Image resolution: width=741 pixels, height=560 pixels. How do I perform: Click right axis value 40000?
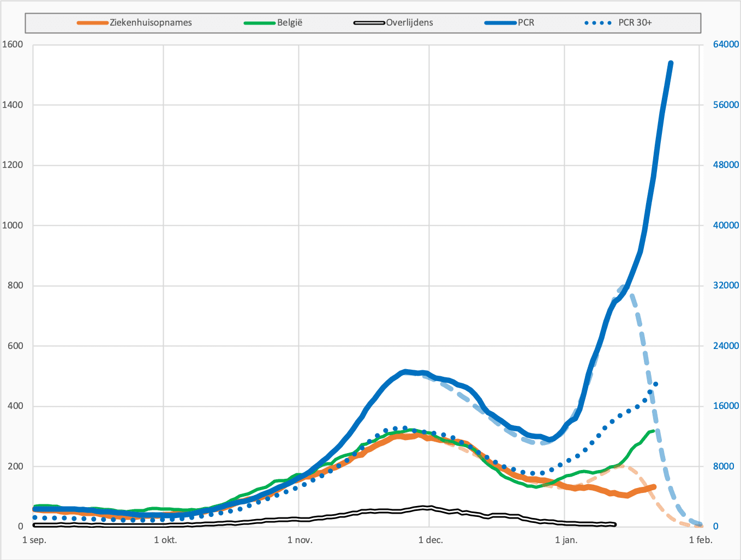pyautogui.click(x=726, y=225)
